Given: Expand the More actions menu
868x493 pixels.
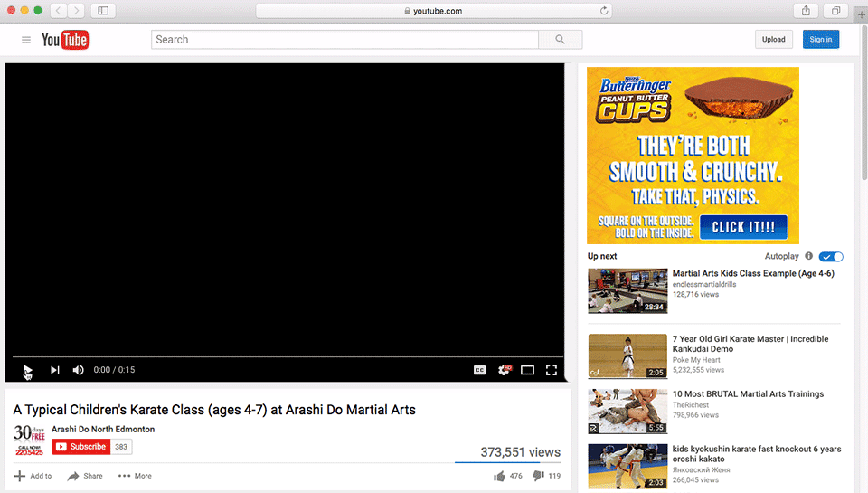Looking at the screenshot, I should [x=135, y=476].
